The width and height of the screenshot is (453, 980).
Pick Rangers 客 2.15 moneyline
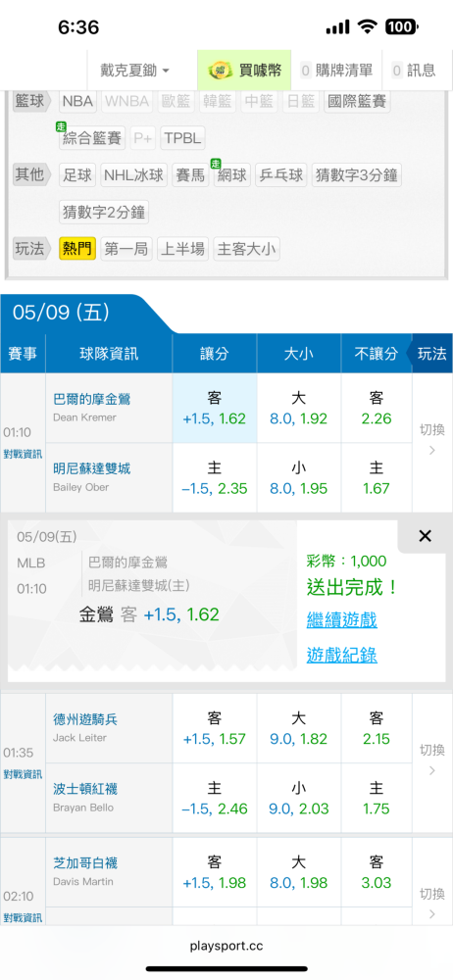[377, 728]
